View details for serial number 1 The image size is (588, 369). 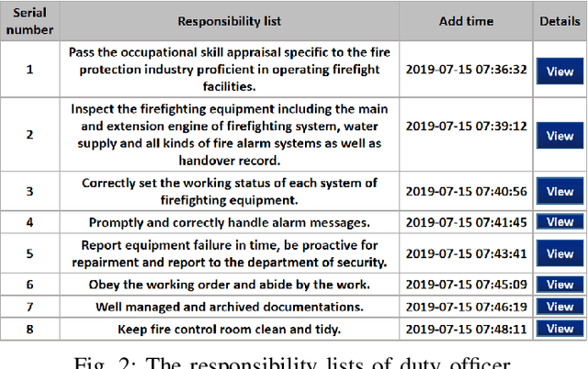pyautogui.click(x=560, y=70)
